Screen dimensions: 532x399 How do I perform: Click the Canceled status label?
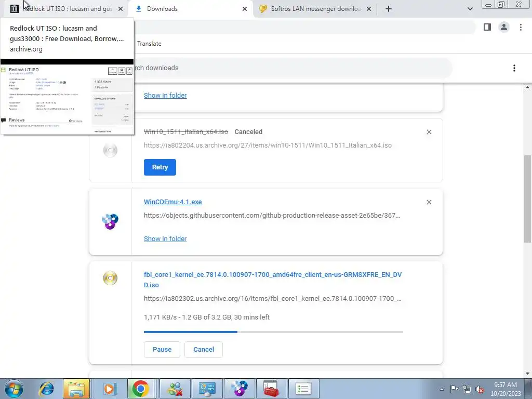248,131
